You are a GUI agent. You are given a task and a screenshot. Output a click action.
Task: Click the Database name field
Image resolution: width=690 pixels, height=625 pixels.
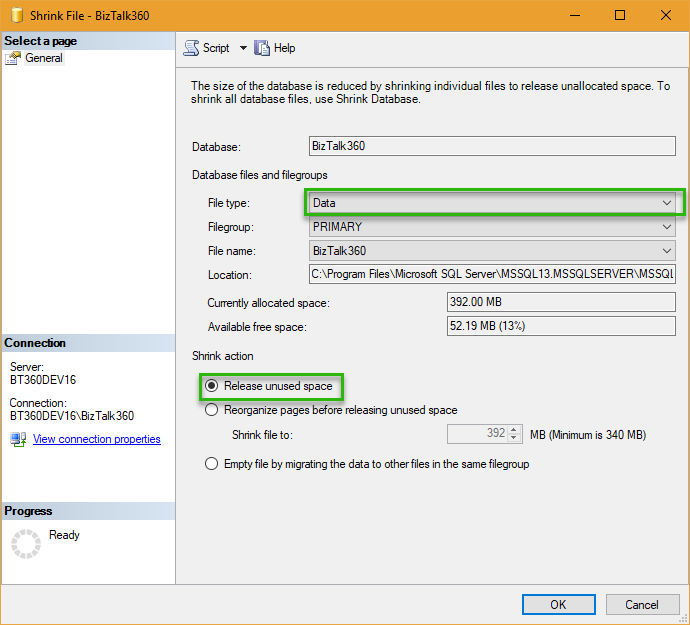click(492, 146)
